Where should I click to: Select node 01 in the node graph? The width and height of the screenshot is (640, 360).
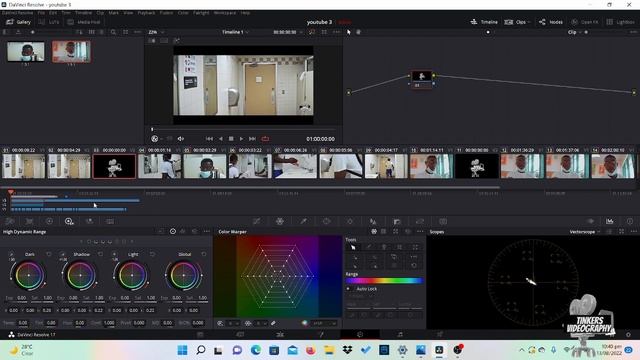422,79
